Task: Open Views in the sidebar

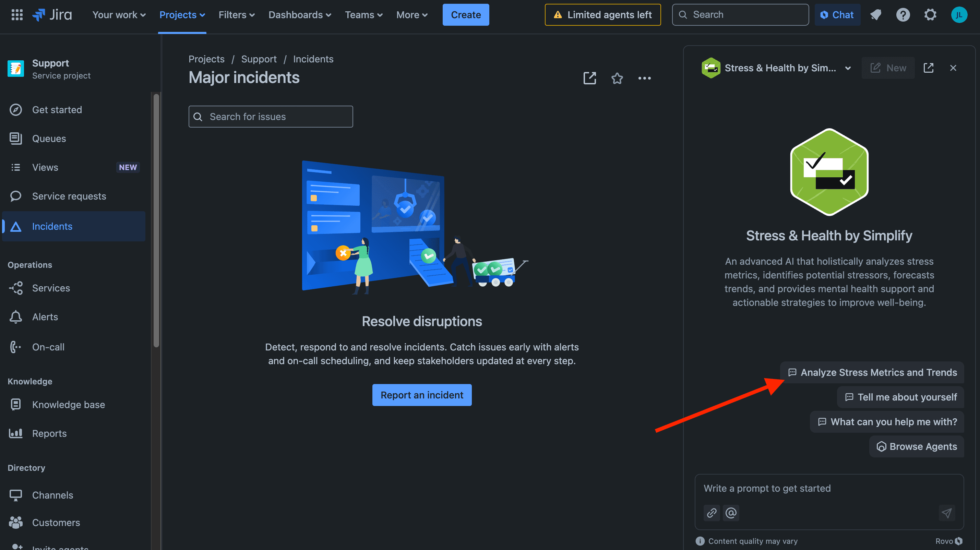Action: 74,167
